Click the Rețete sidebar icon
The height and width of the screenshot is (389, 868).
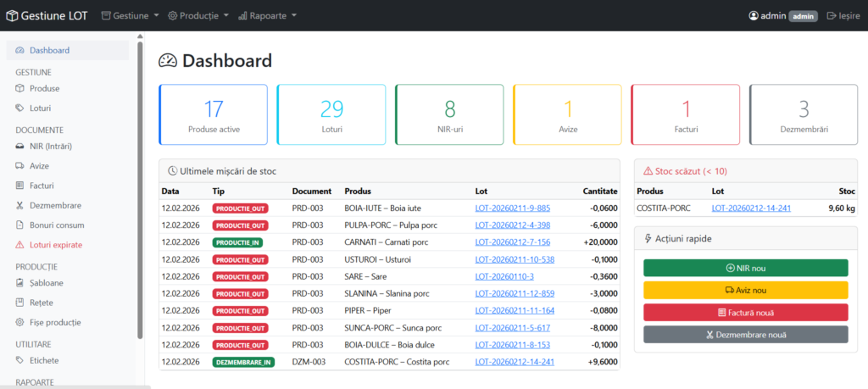coord(21,303)
